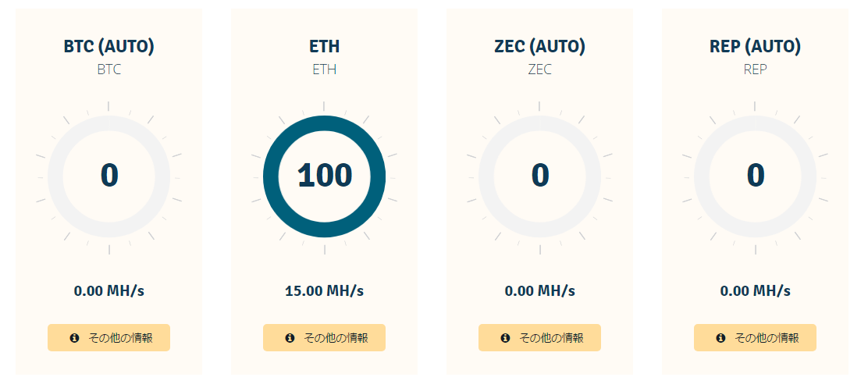Viewport: 868px width, 388px height.
Task: Click the ZEC circular gauge dial
Action: (540, 176)
